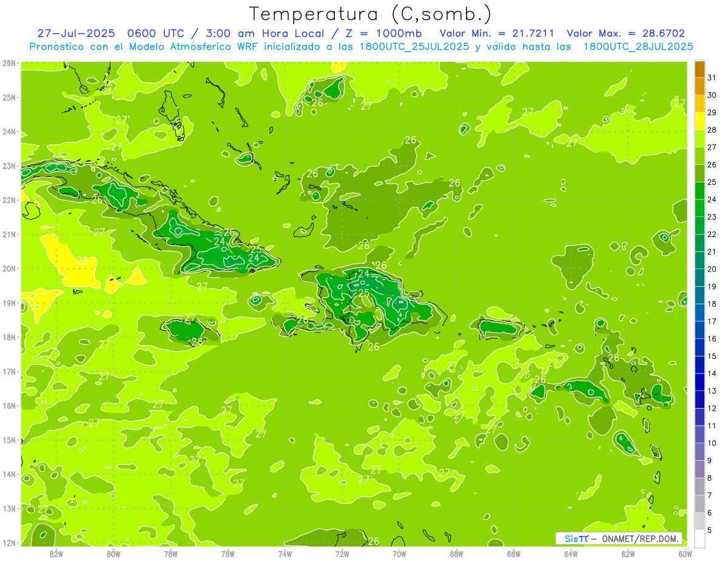
Task: Click valid-until time '1800UTC_28JUL2025'
Action: pos(638,47)
